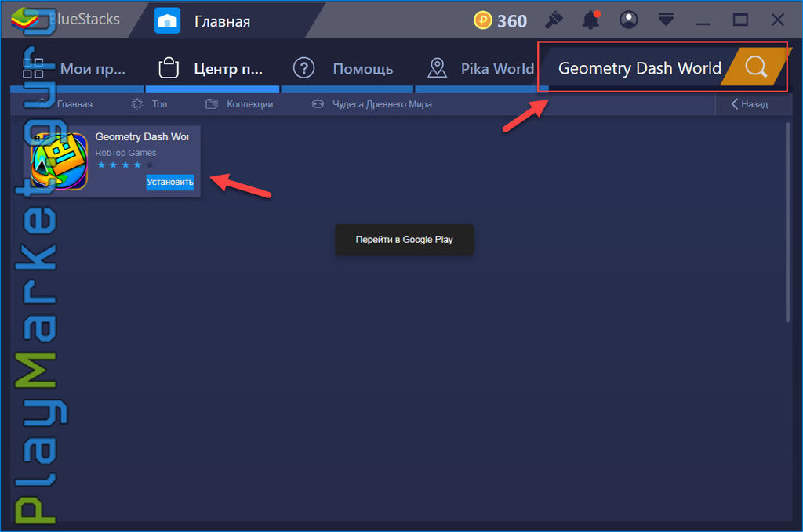Image resolution: width=803 pixels, height=532 pixels.
Task: Click the Перейти в Google Play button
Action: pyautogui.click(x=404, y=240)
